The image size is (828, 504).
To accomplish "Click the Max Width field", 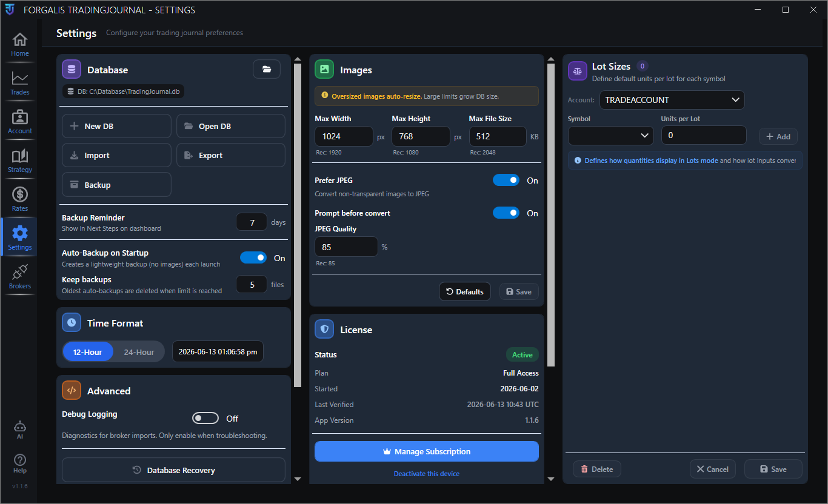I will (x=344, y=136).
